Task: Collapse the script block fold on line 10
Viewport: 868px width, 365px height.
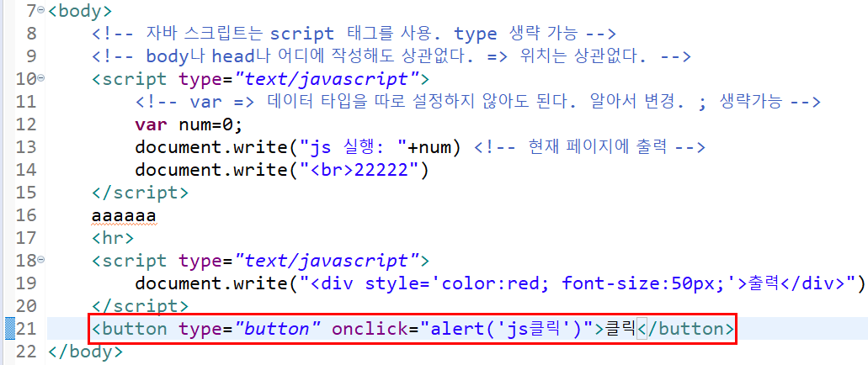Action: click(41, 78)
